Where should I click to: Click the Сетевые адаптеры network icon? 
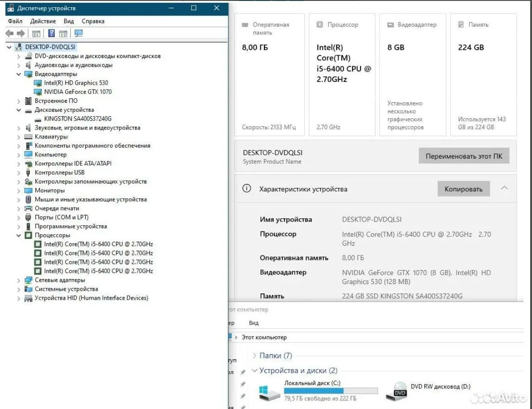pyautogui.click(x=29, y=280)
